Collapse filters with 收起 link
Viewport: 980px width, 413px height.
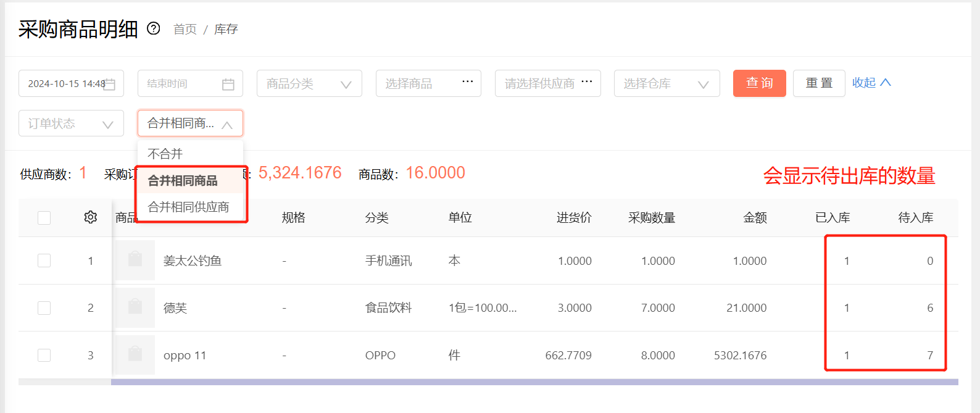(871, 83)
